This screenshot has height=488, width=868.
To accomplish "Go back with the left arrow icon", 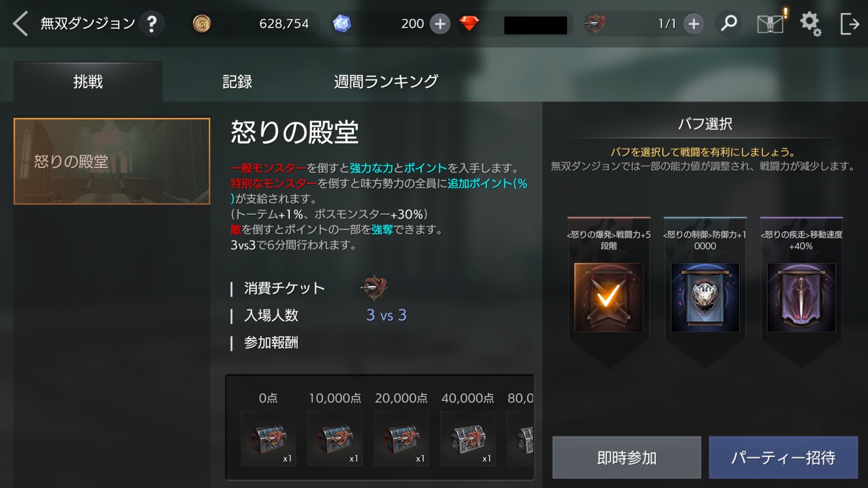I will click(20, 23).
